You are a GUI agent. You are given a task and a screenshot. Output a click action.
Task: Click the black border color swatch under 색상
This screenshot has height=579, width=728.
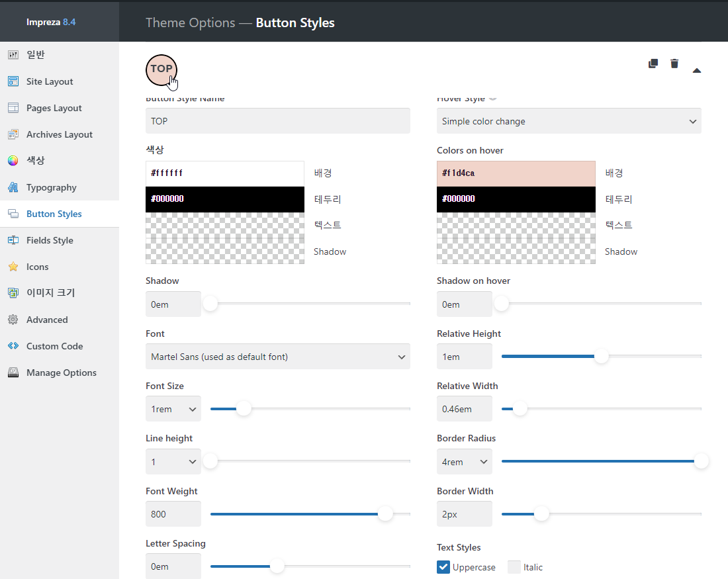click(225, 199)
